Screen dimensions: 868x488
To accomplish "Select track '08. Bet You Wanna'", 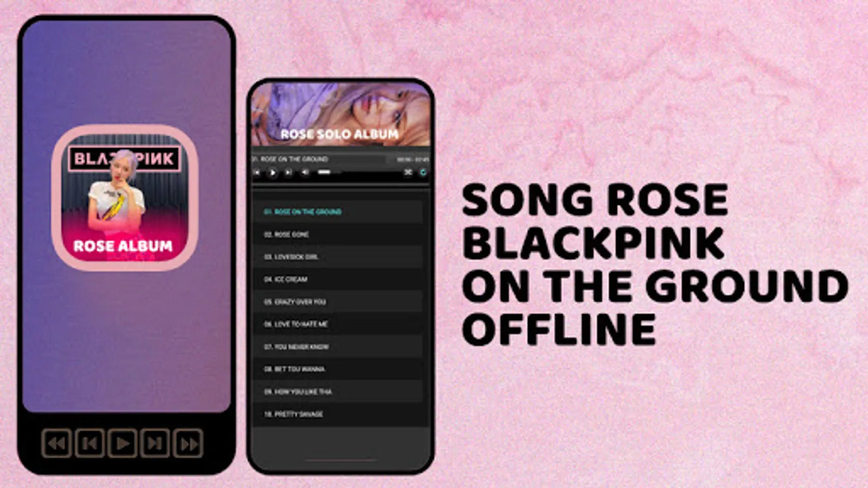I will click(338, 369).
